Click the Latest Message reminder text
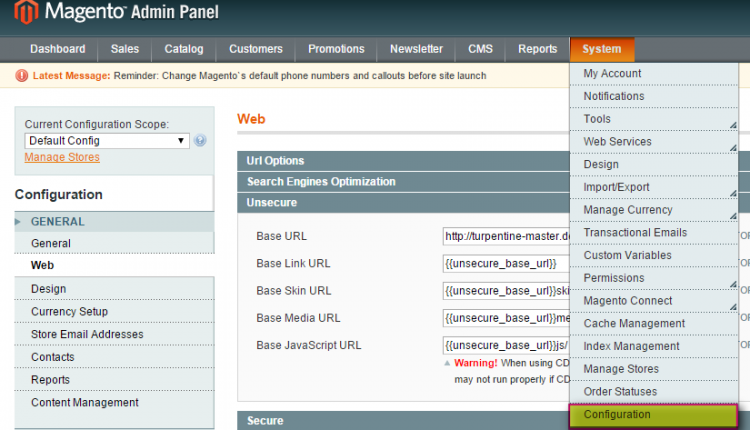 pos(300,76)
